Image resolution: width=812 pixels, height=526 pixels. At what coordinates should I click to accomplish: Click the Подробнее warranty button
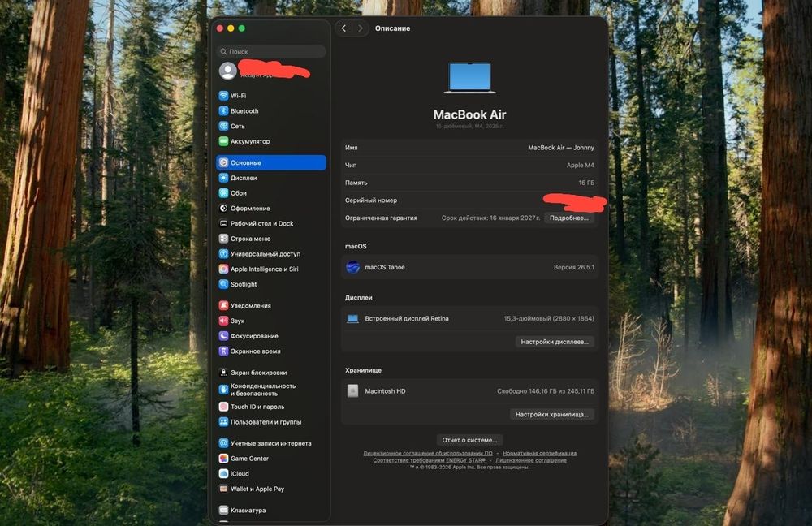569,218
